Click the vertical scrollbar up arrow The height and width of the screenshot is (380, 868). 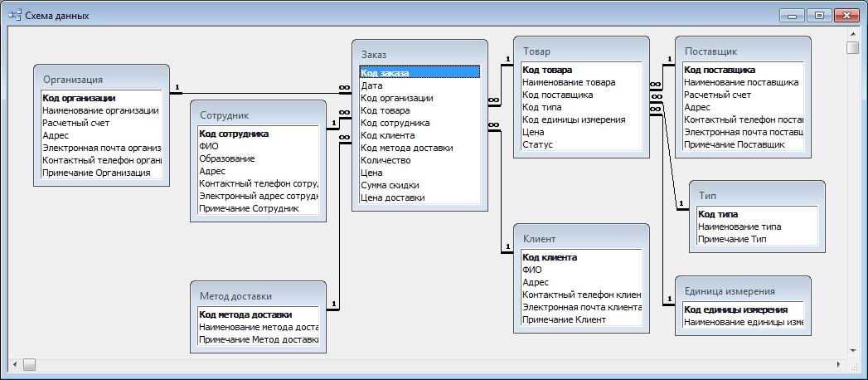[852, 33]
